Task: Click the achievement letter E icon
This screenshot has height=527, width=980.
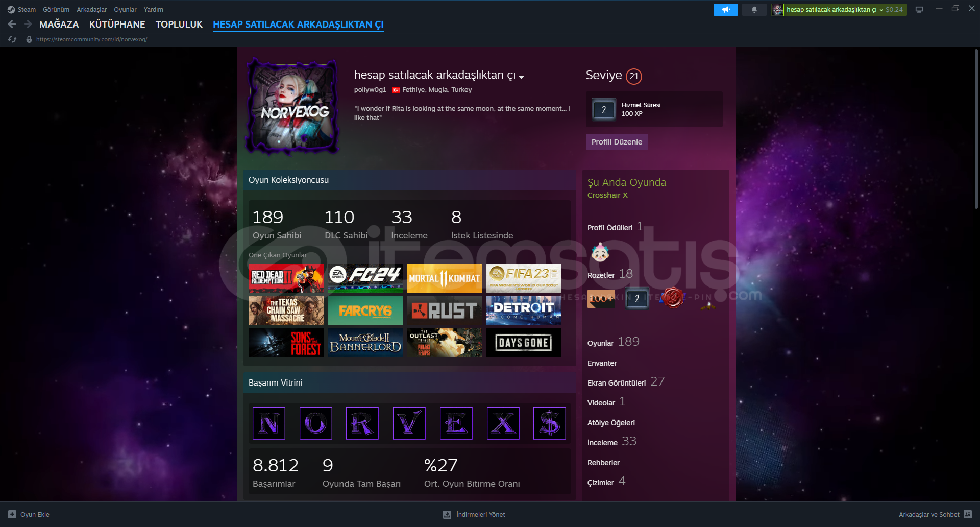Action: (456, 423)
